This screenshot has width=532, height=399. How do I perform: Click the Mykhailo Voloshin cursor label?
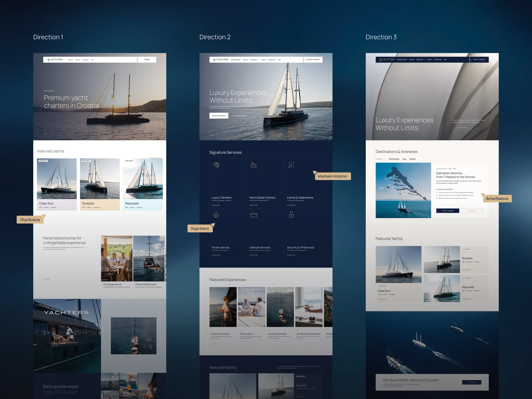(x=333, y=176)
